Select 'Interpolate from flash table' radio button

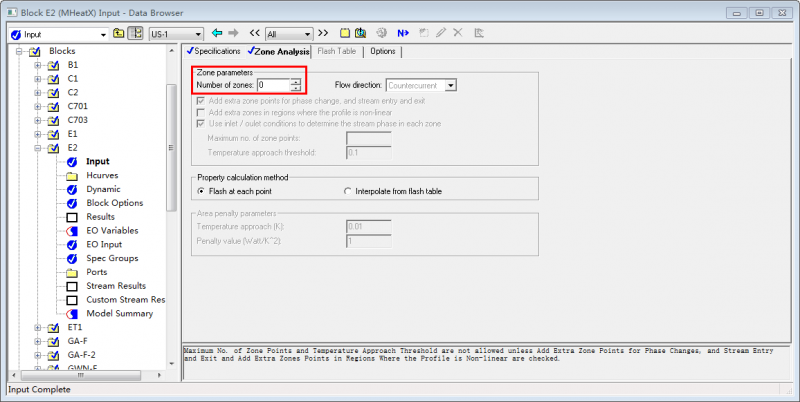(x=348, y=192)
